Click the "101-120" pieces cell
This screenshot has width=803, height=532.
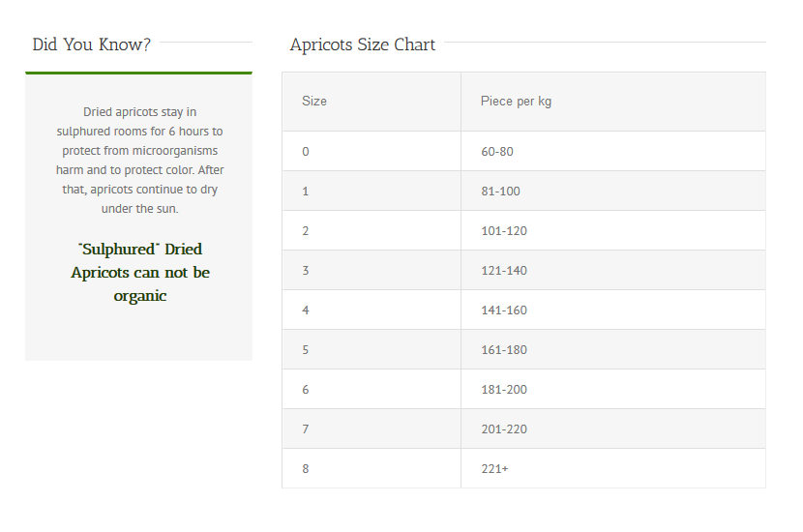pos(503,231)
